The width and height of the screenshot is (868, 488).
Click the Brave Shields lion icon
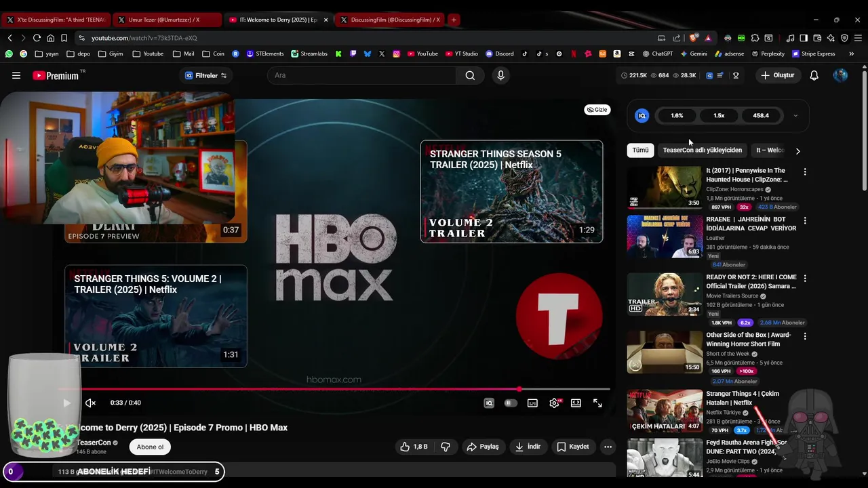693,38
